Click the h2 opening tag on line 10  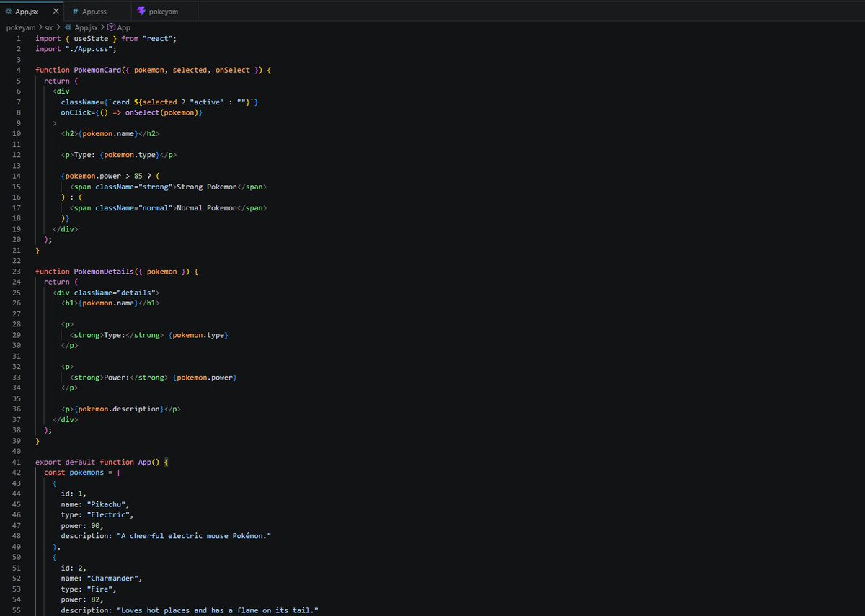click(x=70, y=134)
